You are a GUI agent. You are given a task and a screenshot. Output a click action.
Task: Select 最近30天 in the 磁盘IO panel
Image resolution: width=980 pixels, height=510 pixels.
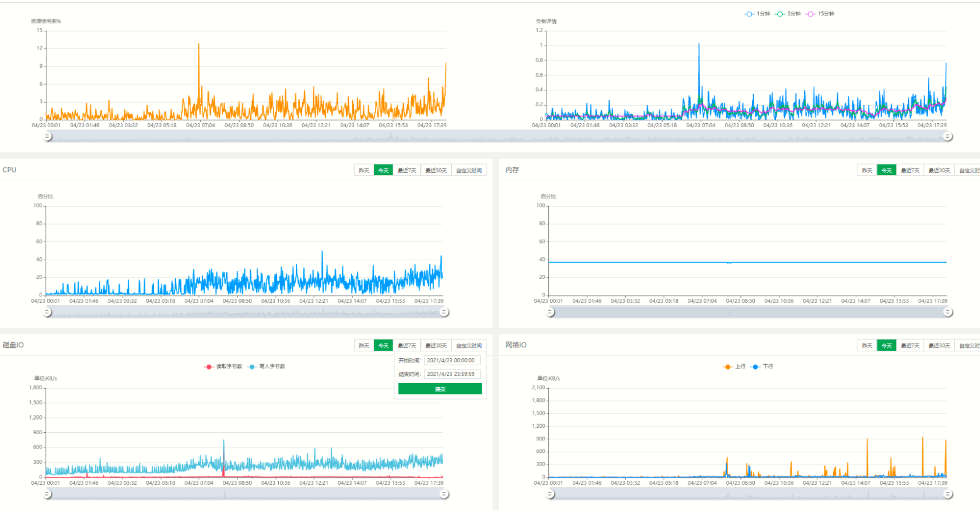coord(436,345)
